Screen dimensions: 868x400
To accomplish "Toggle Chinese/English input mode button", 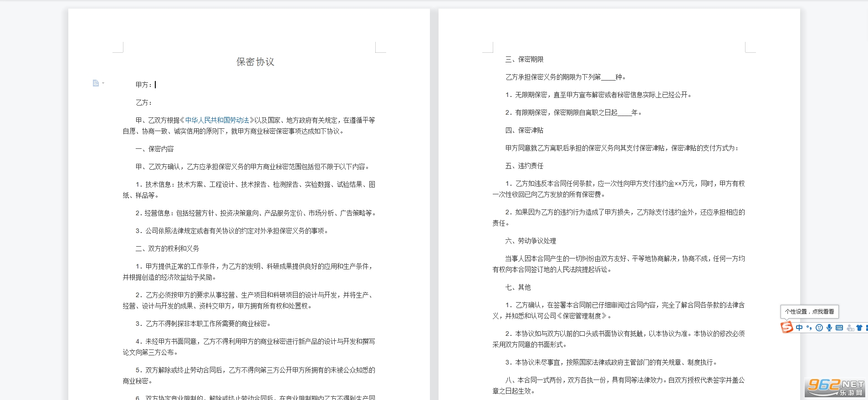I will coord(799,328).
